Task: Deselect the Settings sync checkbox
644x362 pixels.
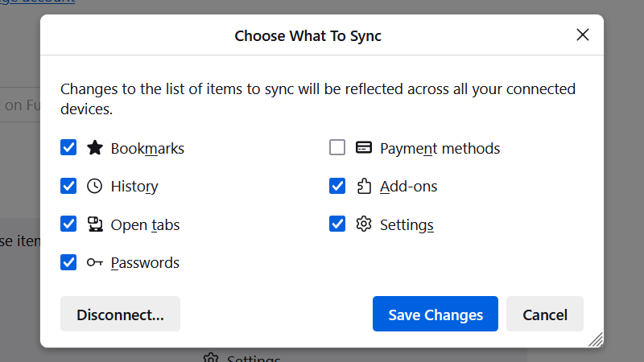Action: coord(337,224)
